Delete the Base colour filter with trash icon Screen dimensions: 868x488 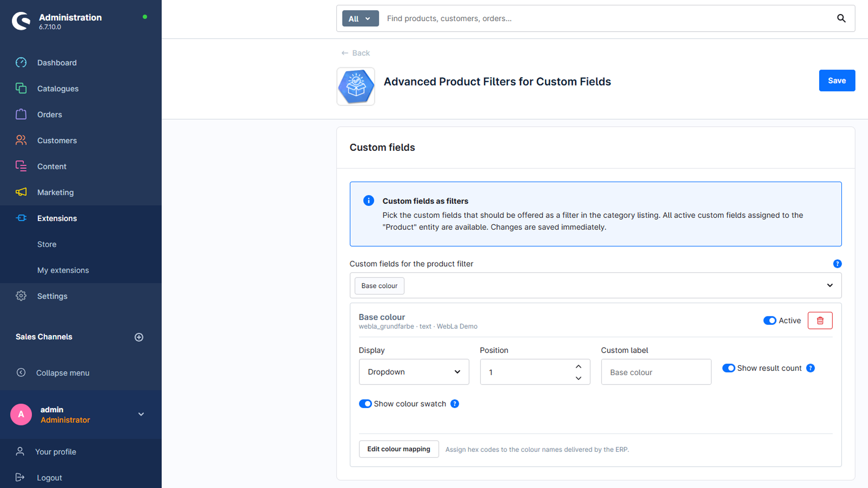[x=820, y=320]
